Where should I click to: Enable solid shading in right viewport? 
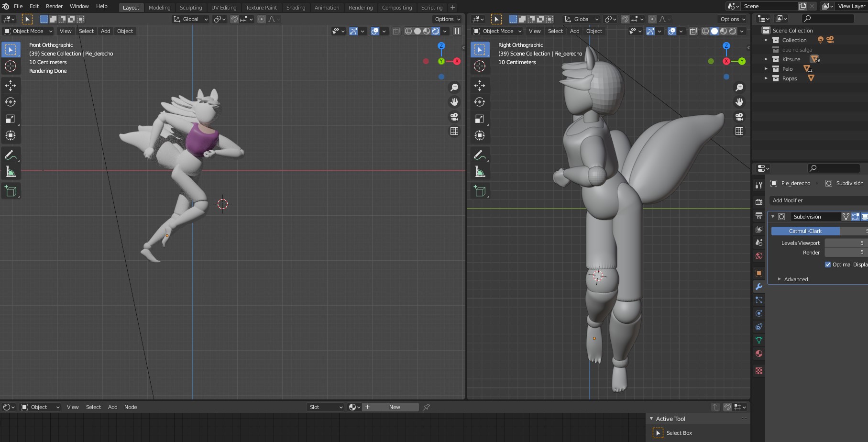click(x=714, y=31)
